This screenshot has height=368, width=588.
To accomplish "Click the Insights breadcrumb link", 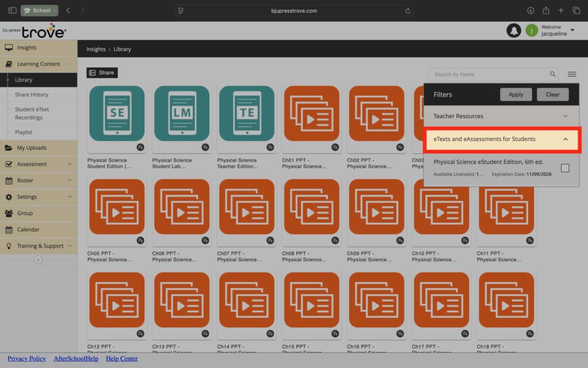I will tap(96, 49).
